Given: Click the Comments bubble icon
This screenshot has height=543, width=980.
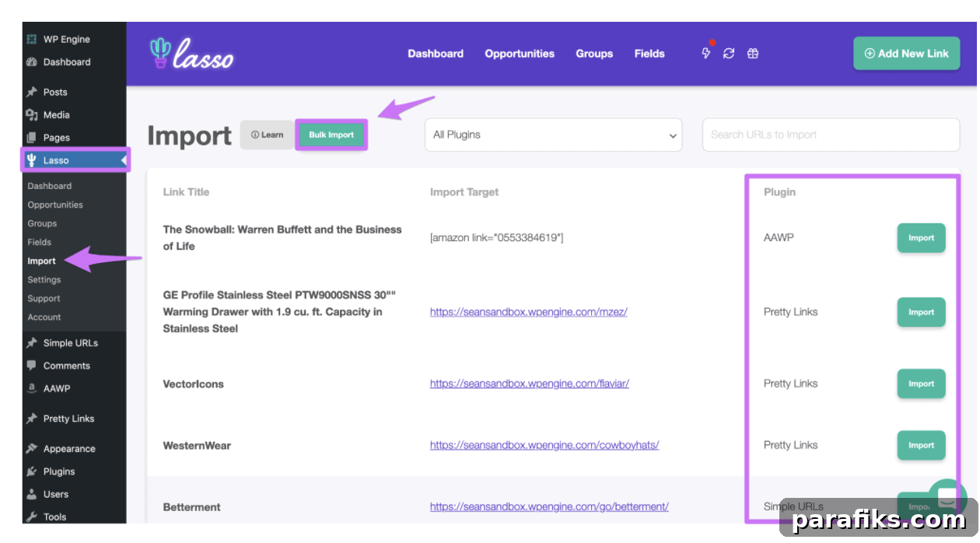Looking at the screenshot, I should (x=32, y=366).
